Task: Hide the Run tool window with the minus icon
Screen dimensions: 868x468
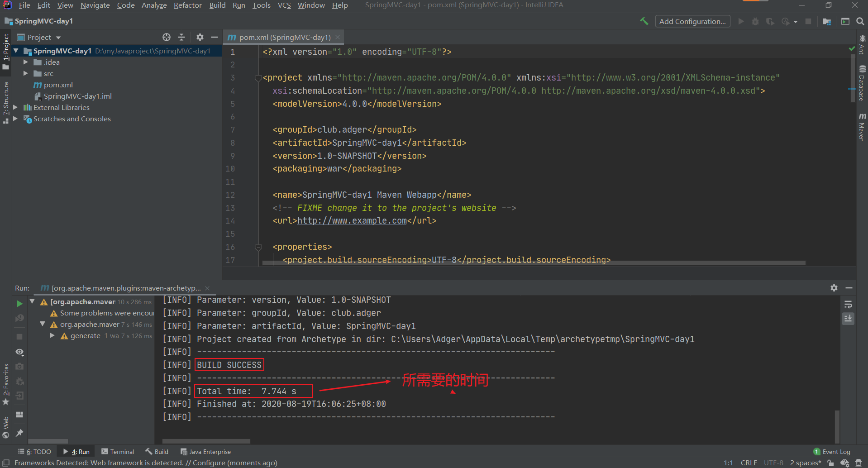Action: tap(849, 288)
